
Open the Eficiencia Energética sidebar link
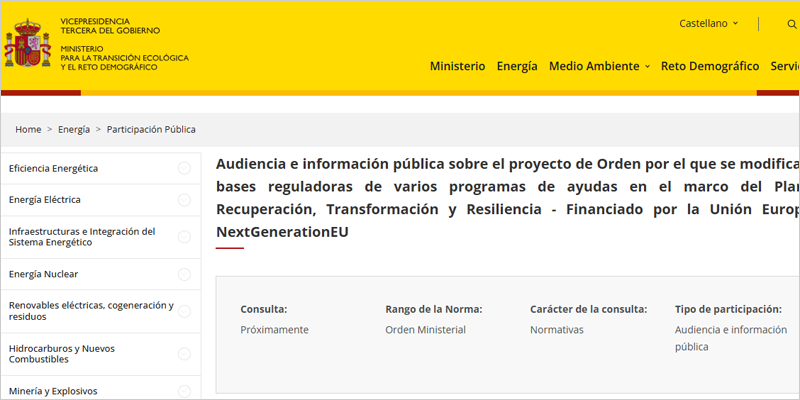(x=53, y=169)
